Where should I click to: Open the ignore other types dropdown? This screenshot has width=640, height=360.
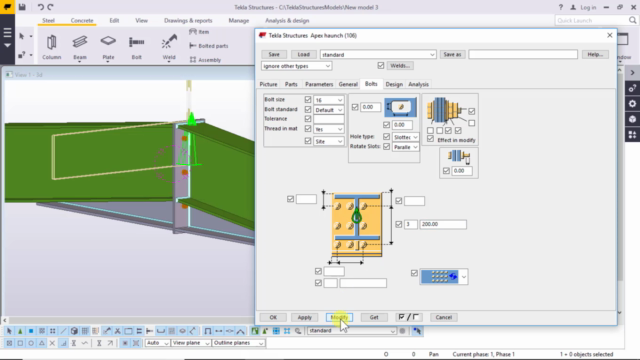tap(296, 66)
